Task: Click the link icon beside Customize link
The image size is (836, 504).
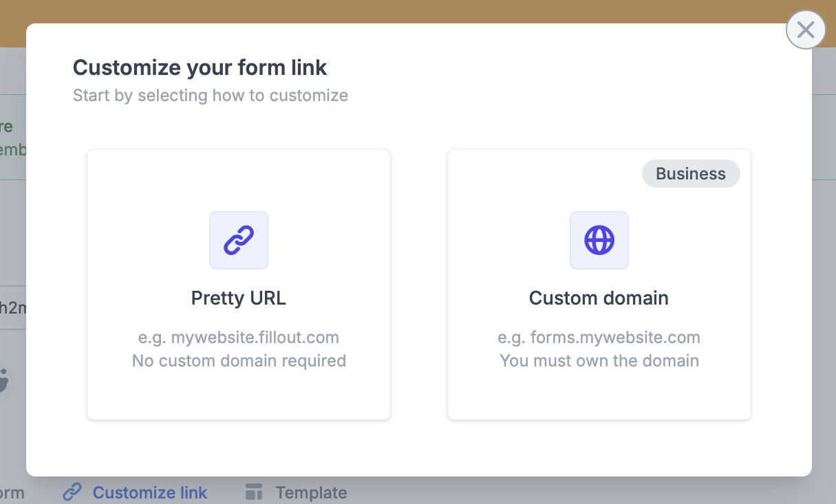Action: pyautogui.click(x=72, y=492)
